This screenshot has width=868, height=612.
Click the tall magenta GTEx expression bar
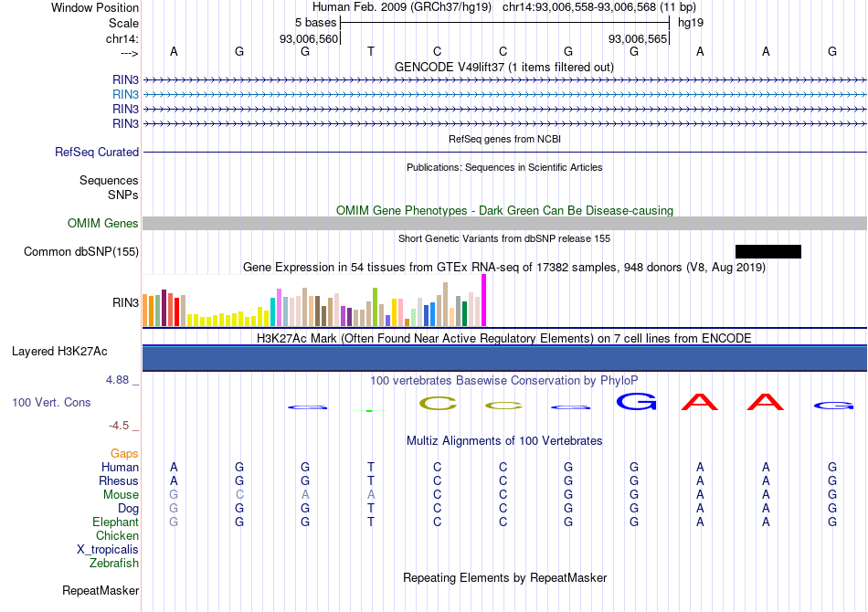(x=484, y=301)
